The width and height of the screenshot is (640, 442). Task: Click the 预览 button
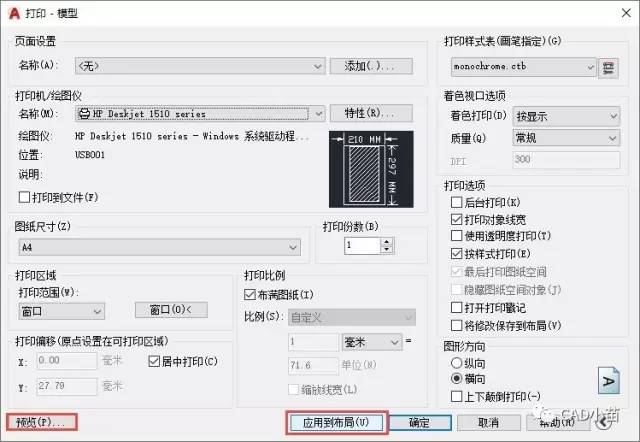click(41, 422)
